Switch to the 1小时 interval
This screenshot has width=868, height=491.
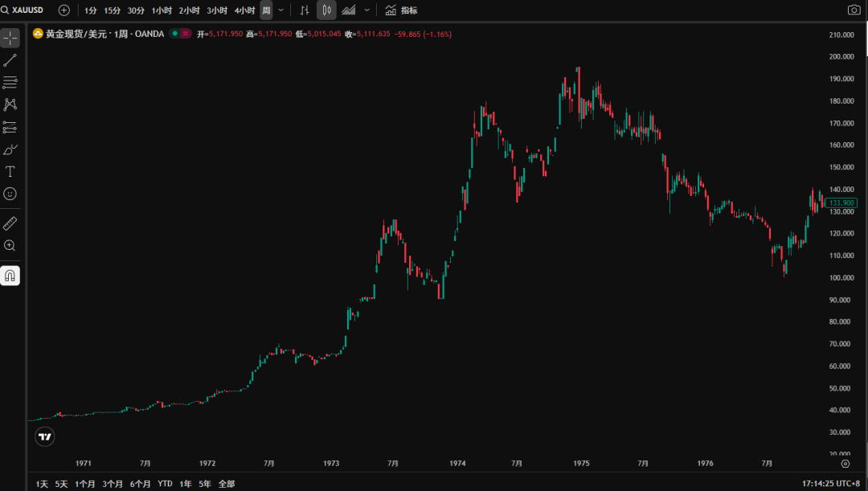click(x=162, y=10)
